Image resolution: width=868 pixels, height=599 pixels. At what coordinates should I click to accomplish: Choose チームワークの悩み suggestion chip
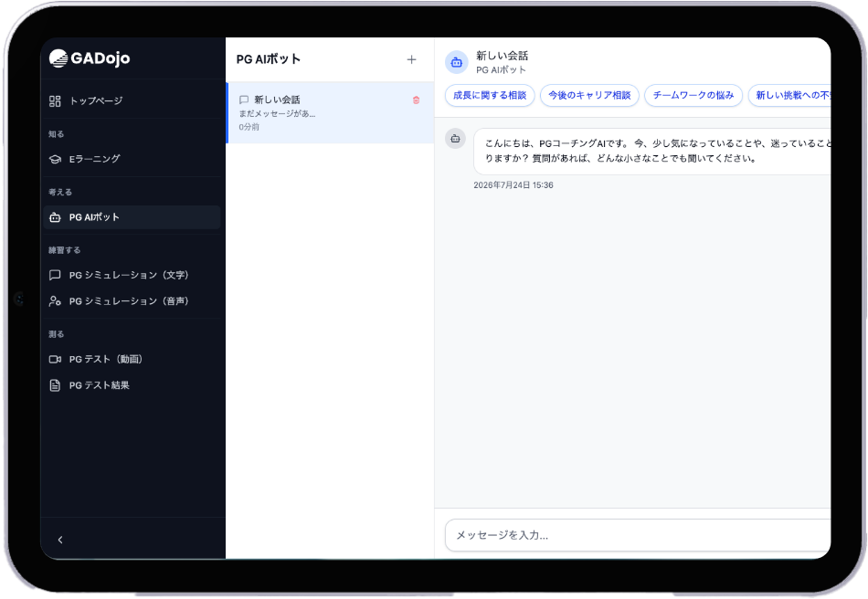coord(693,95)
